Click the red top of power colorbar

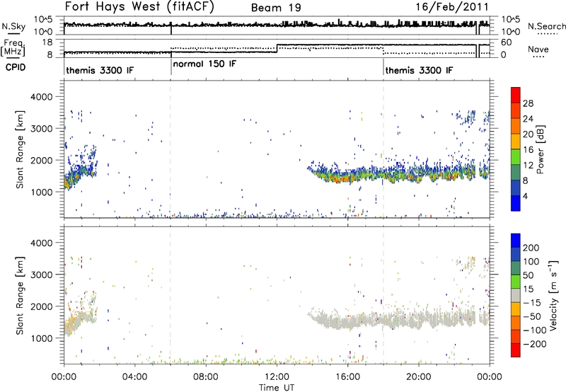pyautogui.click(x=516, y=94)
